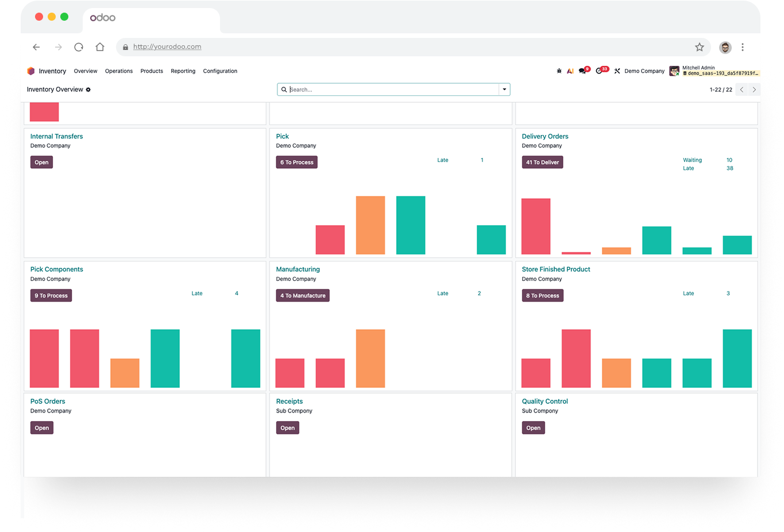Open the Pick Components card title
This screenshot has height=532, width=784.
point(57,269)
